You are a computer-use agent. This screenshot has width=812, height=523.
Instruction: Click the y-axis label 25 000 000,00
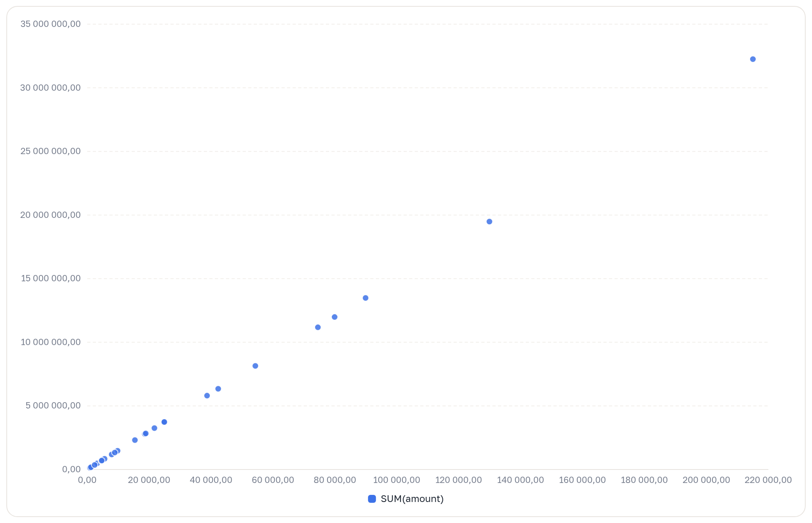[x=50, y=151]
